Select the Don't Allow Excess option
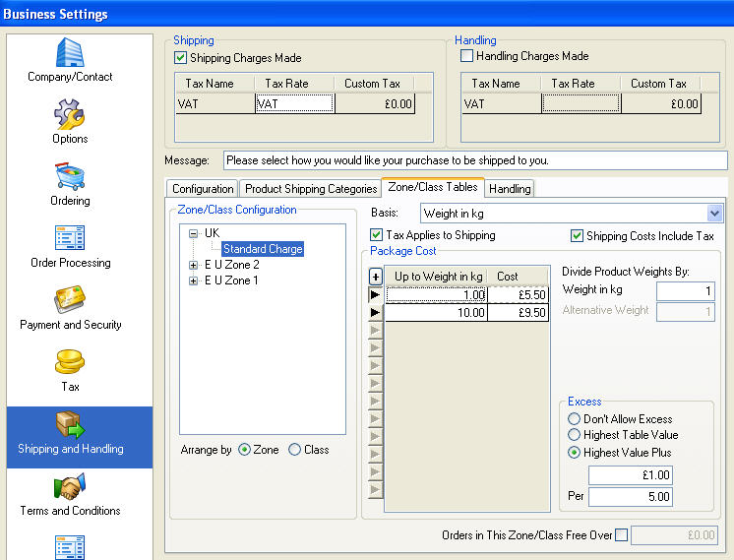This screenshot has width=734, height=560. 575,419
